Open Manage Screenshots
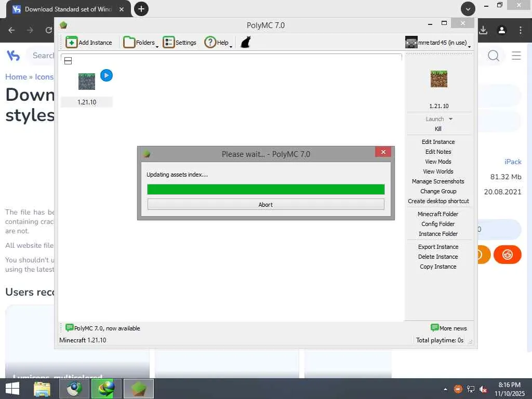 pyautogui.click(x=438, y=181)
